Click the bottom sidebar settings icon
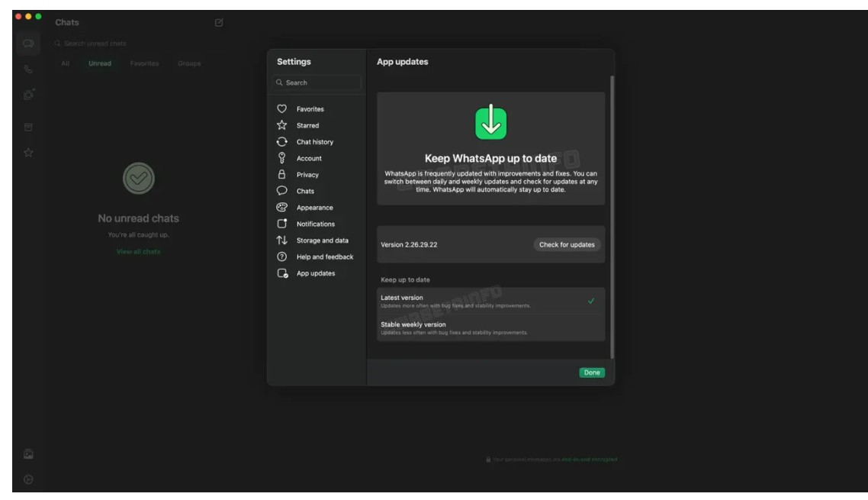The image size is (868, 500). click(x=28, y=479)
